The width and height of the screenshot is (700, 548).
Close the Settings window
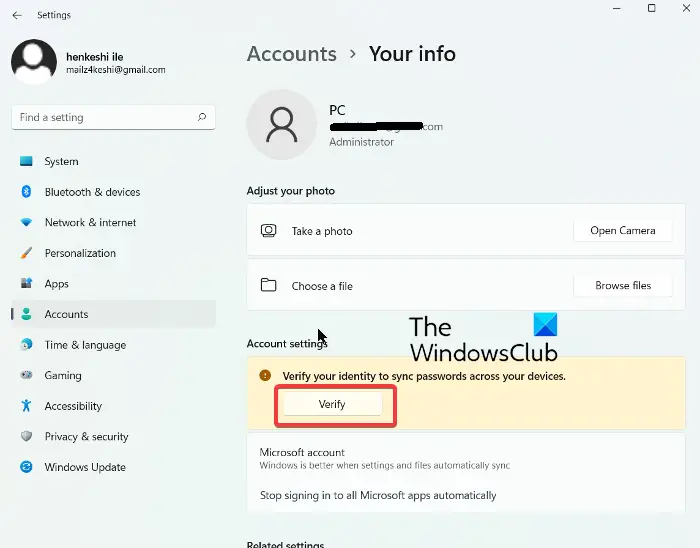[x=686, y=8]
